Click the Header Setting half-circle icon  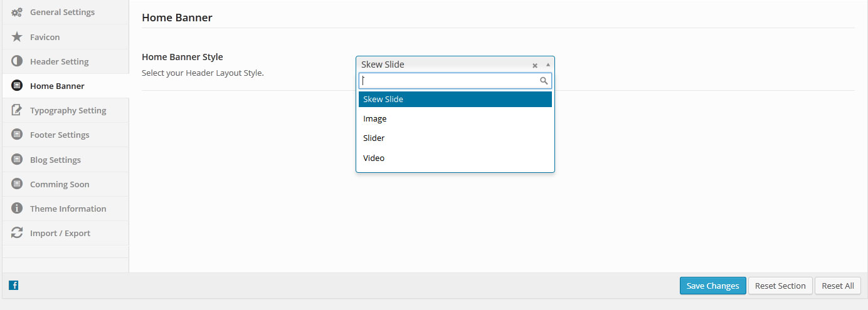pos(17,61)
